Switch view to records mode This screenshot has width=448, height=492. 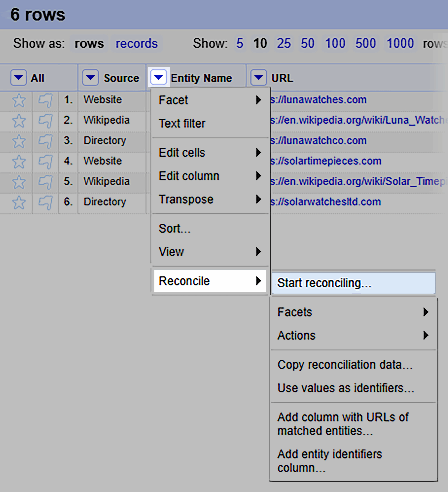137,43
